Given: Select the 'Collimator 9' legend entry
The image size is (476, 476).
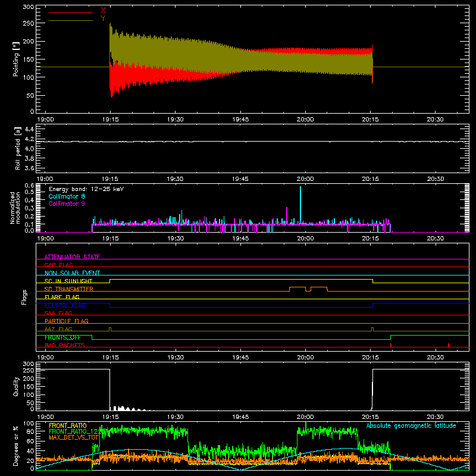Looking at the screenshot, I should click(x=67, y=203).
